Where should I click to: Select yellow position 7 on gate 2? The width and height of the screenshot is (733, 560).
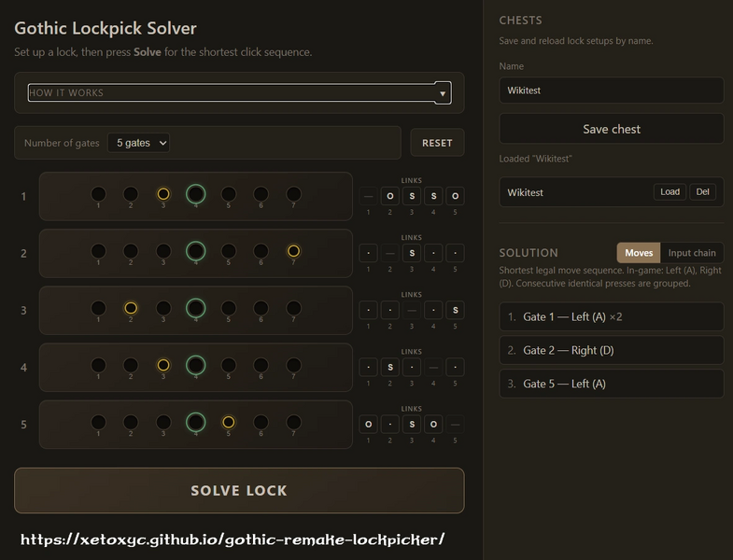293,251
